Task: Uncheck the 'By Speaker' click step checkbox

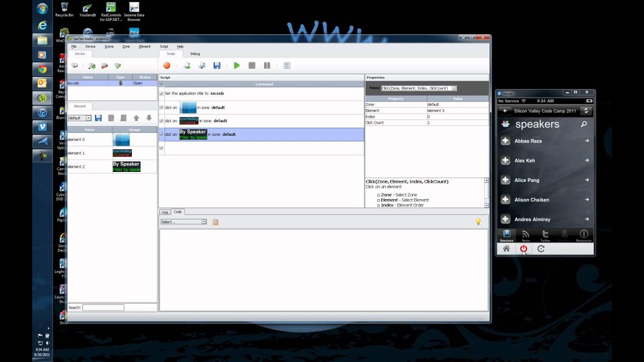Action: pyautogui.click(x=162, y=134)
